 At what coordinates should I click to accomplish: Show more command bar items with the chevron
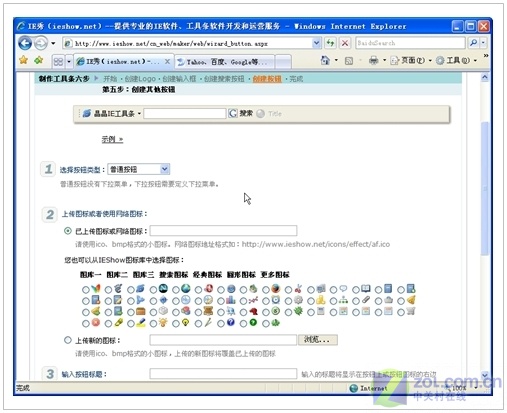pos(486,56)
